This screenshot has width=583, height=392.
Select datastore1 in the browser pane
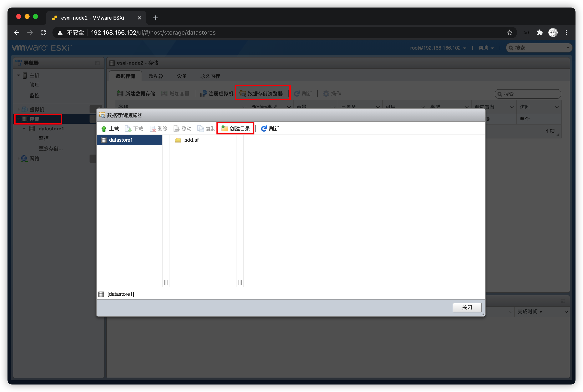[x=120, y=140]
